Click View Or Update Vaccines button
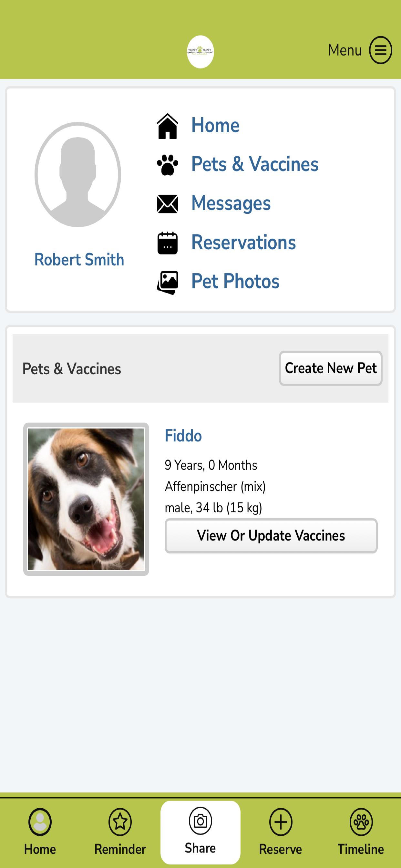The image size is (401, 868). coord(271,536)
